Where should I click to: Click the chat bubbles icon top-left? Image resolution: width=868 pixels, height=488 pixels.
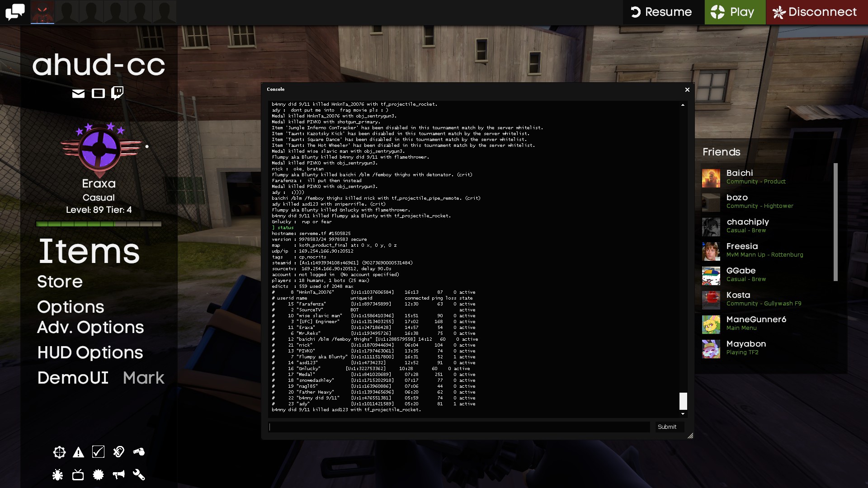coord(15,12)
